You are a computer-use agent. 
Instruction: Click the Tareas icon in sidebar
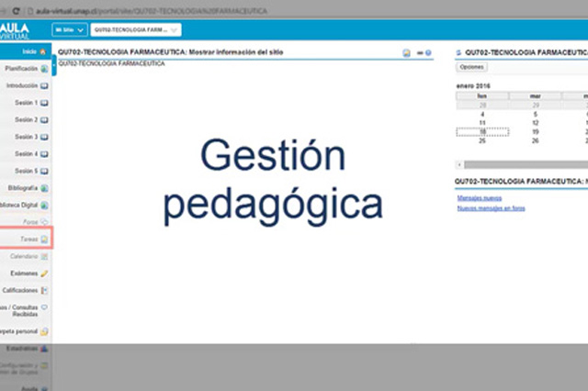tap(44, 240)
